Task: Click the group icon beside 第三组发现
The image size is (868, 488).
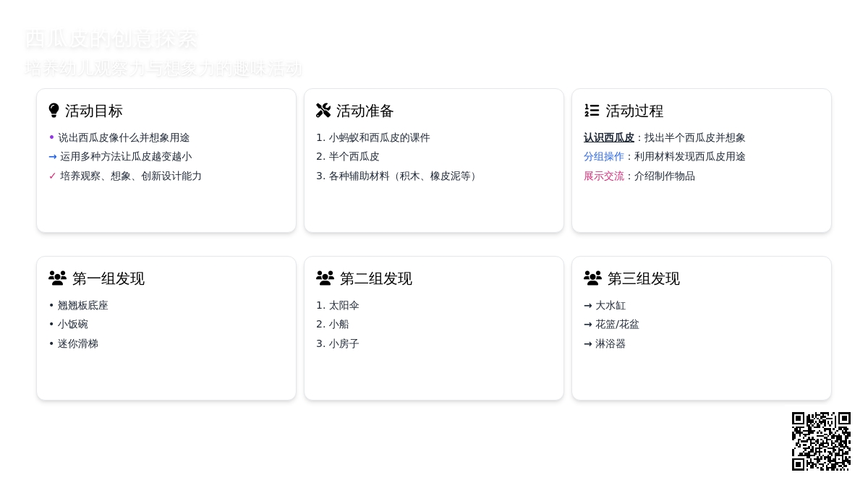Action: (592, 278)
